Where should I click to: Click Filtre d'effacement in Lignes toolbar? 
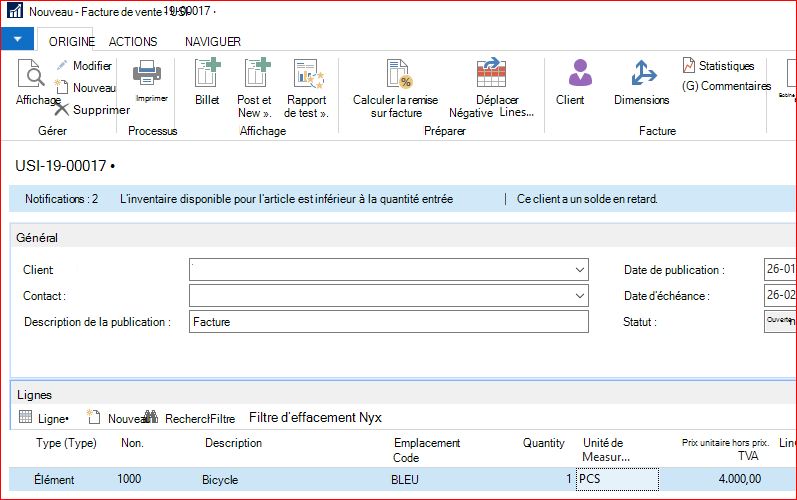315,418
